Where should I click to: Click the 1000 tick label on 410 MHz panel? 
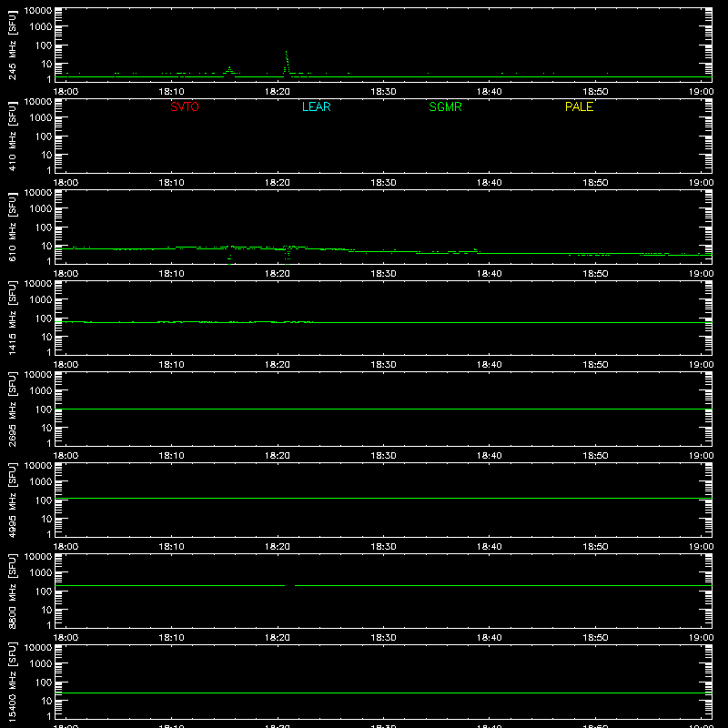(x=41, y=118)
